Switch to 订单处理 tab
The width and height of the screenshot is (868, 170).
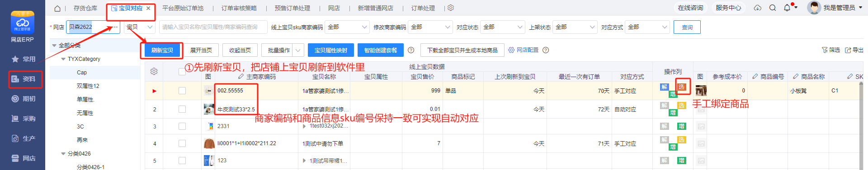coord(423,8)
